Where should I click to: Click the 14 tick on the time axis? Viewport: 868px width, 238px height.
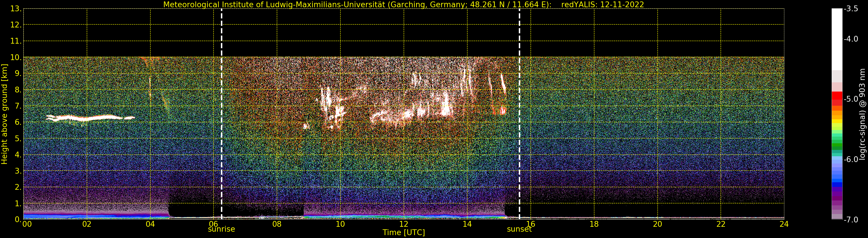coord(467,224)
